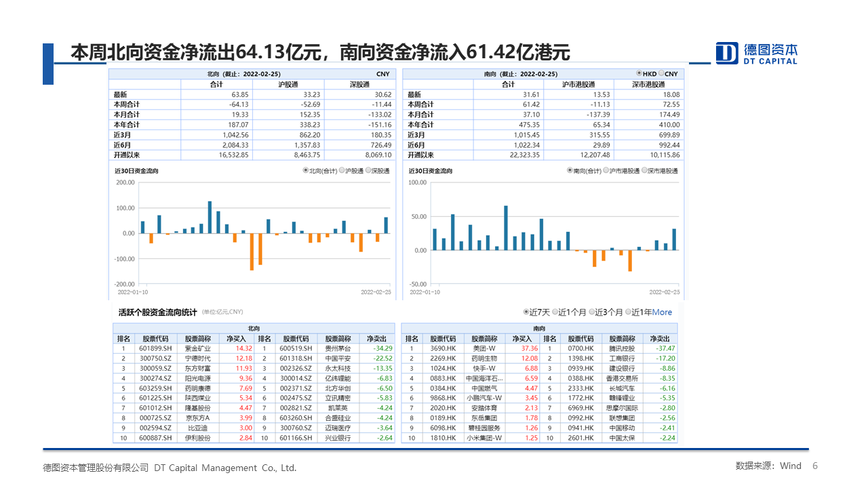Screen dimensions: 868x488
Task: Click stock code 300750.SZ
Action: pos(154,359)
